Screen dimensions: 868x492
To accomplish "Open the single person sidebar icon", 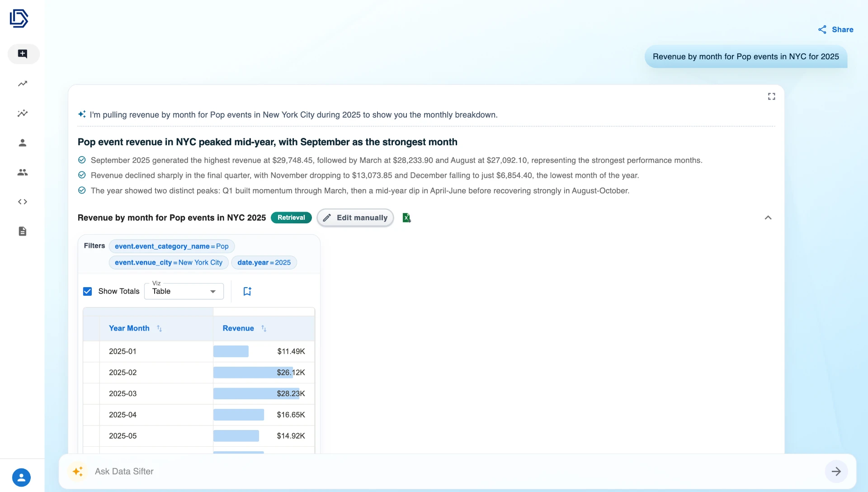I will [x=23, y=143].
